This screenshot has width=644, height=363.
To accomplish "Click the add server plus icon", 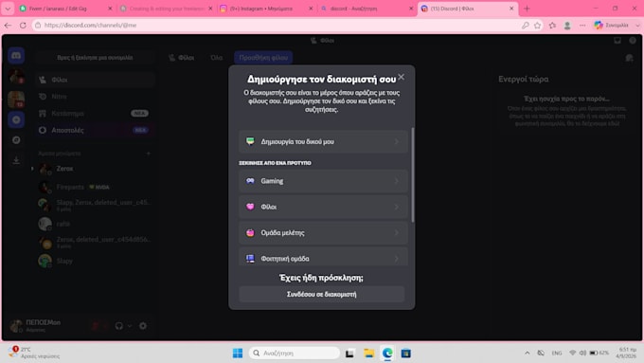I will 16,119.
